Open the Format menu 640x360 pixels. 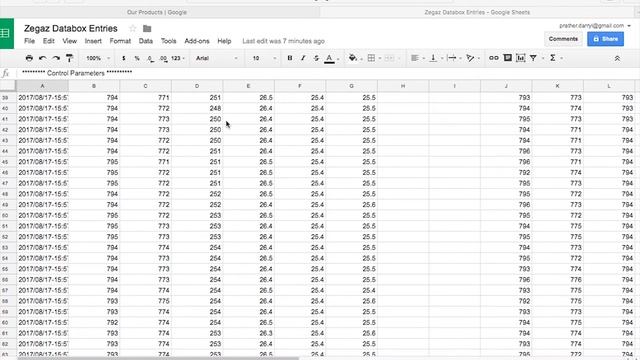pos(120,41)
